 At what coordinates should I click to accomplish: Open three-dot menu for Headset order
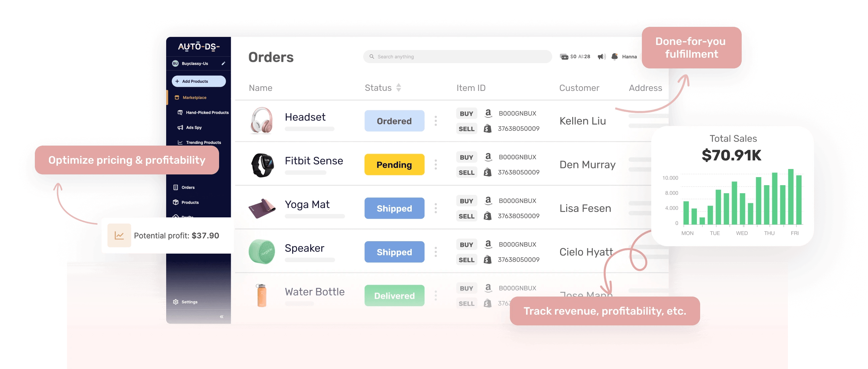[x=436, y=121]
